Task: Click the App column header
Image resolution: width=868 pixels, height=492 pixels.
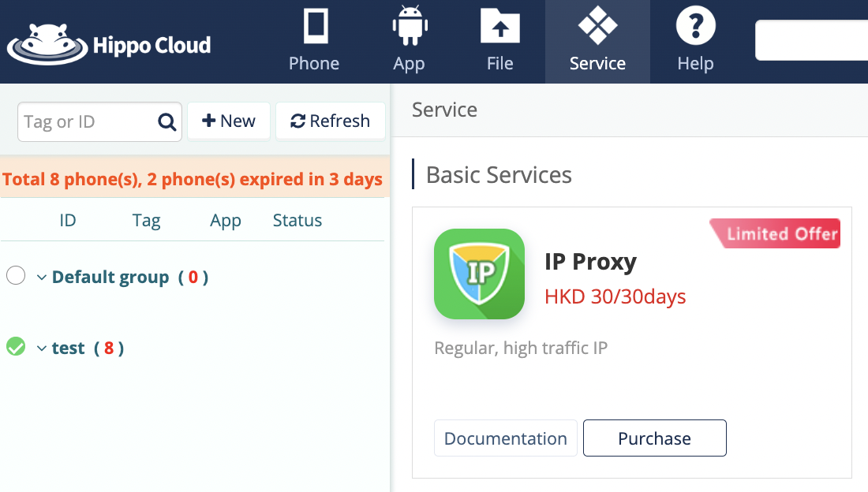Action: tap(226, 220)
